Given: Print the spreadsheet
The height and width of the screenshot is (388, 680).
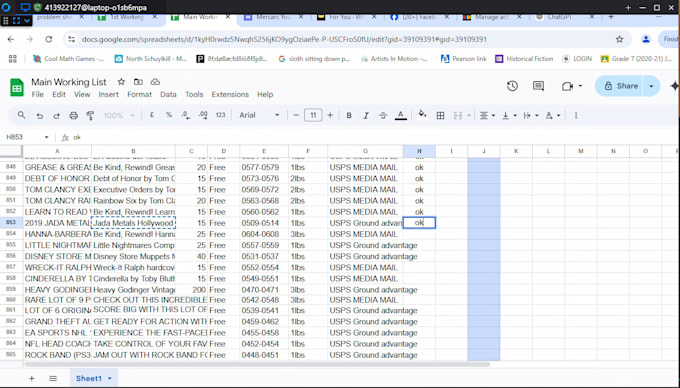Looking at the screenshot, I should [73, 115].
